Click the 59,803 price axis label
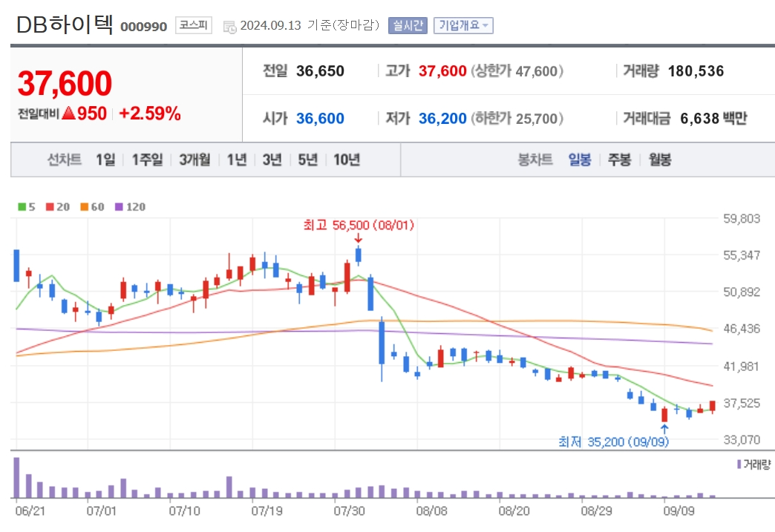Image resolution: width=775 pixels, height=532 pixels. (742, 218)
